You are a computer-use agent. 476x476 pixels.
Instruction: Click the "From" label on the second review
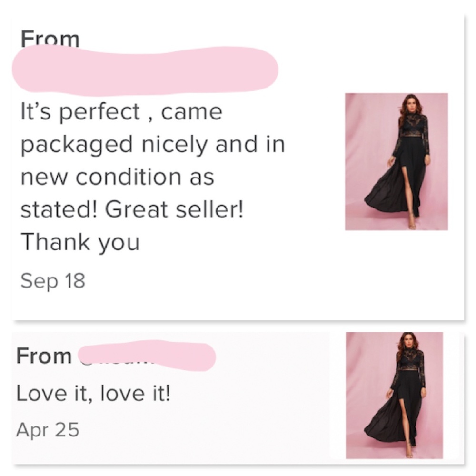pos(44,356)
